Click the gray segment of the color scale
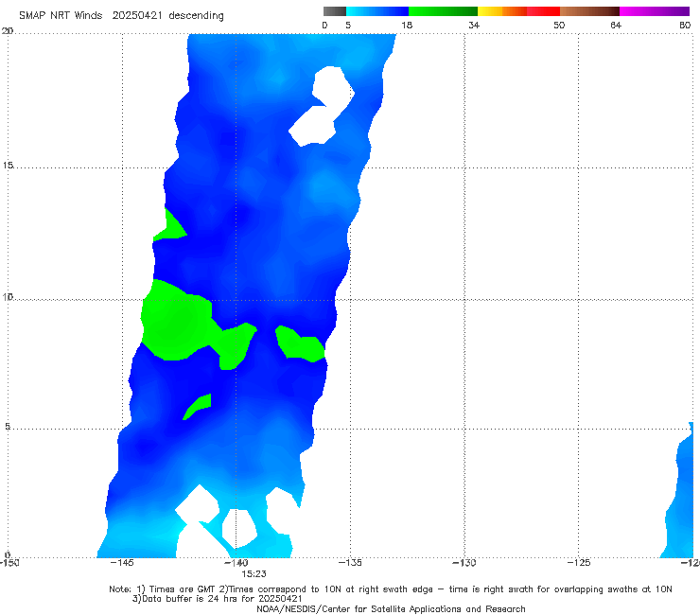 334,11
